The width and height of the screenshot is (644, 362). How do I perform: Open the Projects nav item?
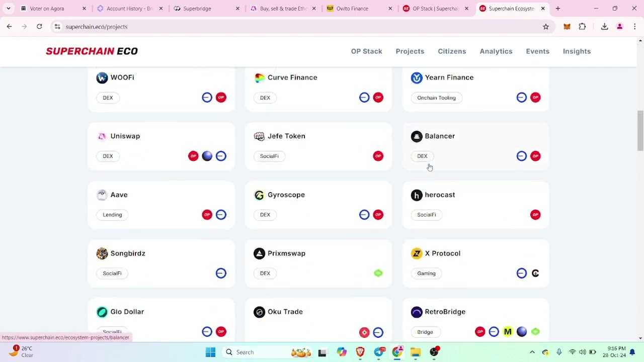410,51
